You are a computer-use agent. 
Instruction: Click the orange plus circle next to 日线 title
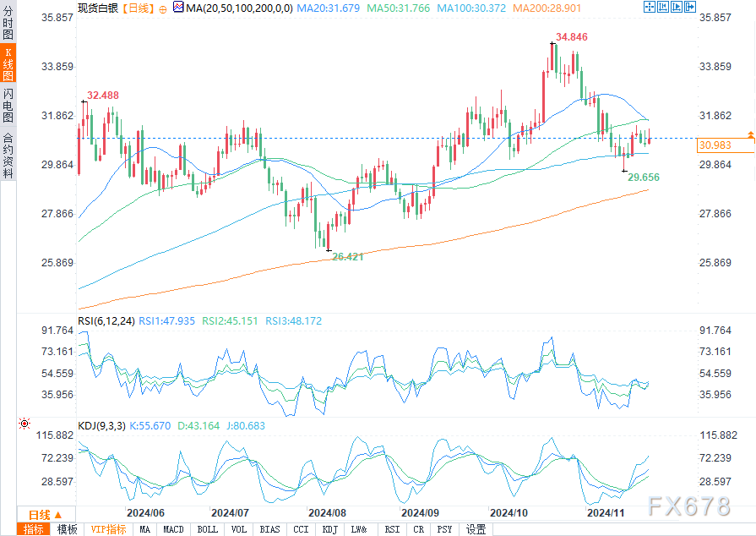pos(164,7)
